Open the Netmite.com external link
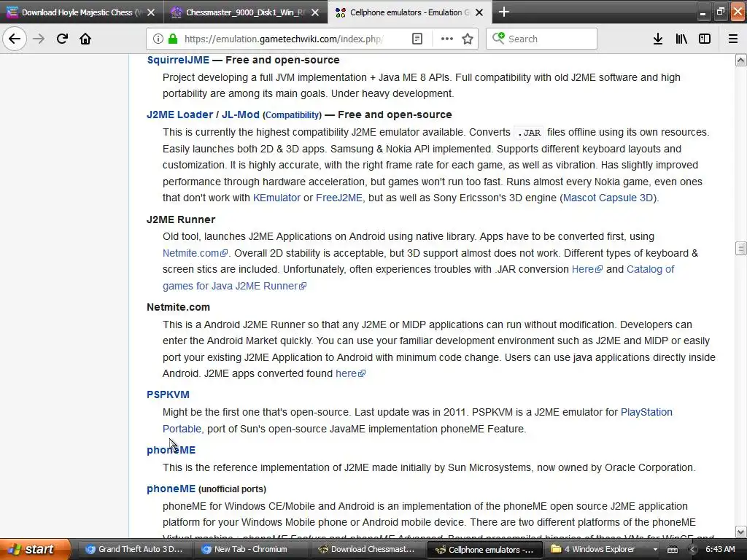Screen dimensions: 747x560 pos(195,253)
